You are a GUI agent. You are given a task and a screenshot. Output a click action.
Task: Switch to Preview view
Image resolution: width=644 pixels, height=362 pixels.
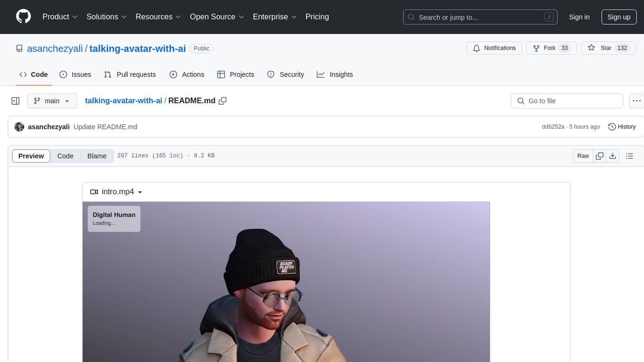click(x=31, y=156)
